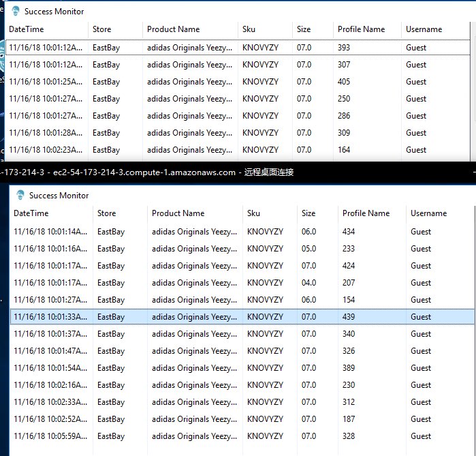Click the upper Success Monitor window icon
Image resolution: width=476 pixels, height=456 pixels.
(16, 11)
